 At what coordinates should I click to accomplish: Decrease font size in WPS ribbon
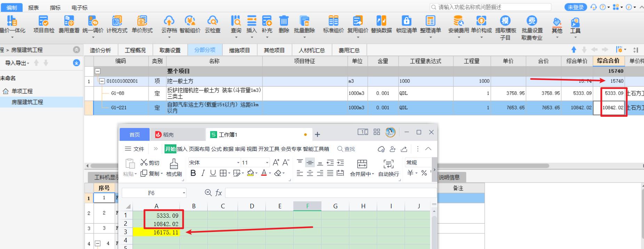coord(286,162)
